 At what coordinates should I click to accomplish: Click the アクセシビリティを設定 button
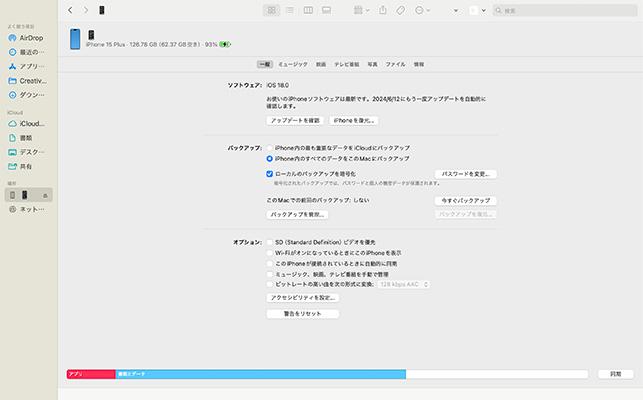point(303,298)
